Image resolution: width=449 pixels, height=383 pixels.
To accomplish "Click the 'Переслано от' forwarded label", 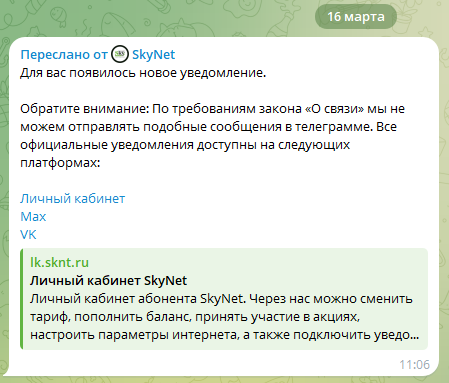I will coord(64,55).
